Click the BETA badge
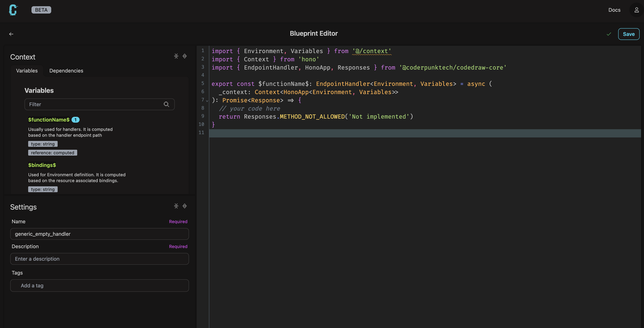Screen dimensions: 644x328 [x=41, y=10]
